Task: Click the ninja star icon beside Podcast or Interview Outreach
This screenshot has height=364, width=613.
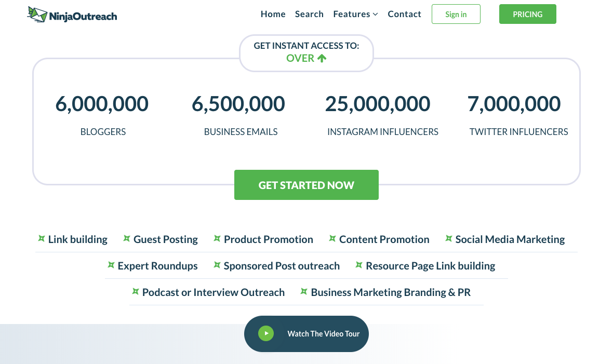Action: (136, 291)
